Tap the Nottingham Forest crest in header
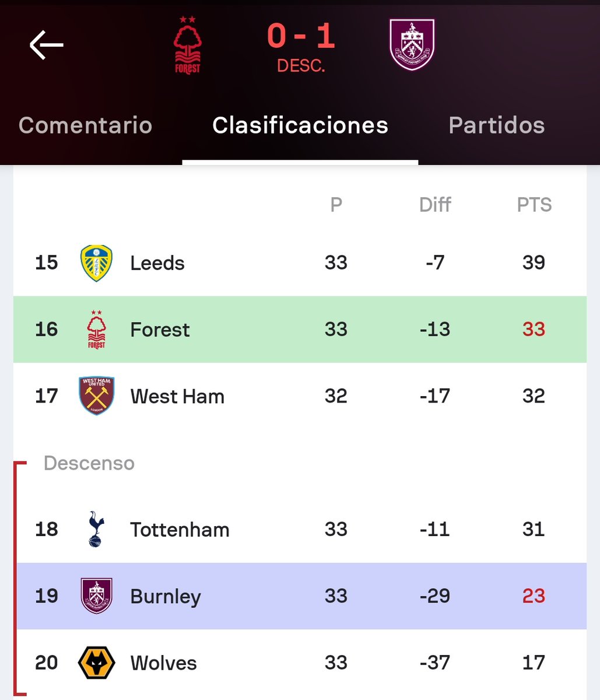600x700 pixels. (188, 45)
